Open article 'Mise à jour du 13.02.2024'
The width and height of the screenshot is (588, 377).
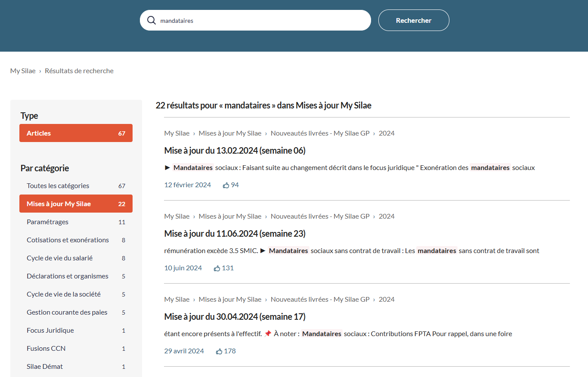pos(235,151)
